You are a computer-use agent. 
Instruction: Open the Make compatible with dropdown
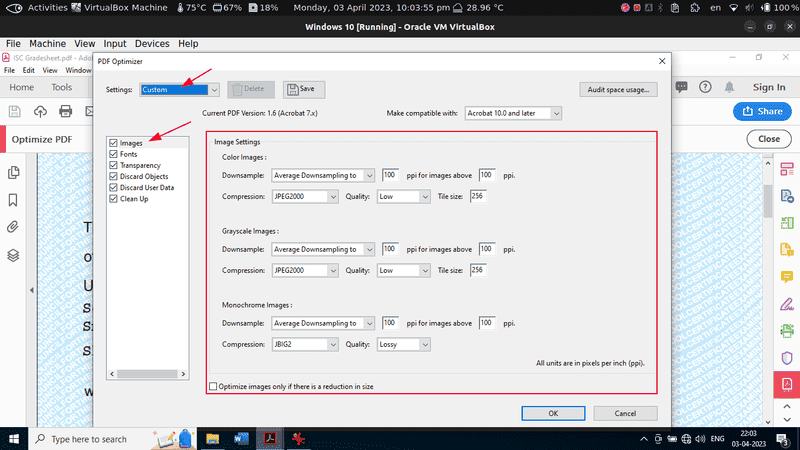513,113
